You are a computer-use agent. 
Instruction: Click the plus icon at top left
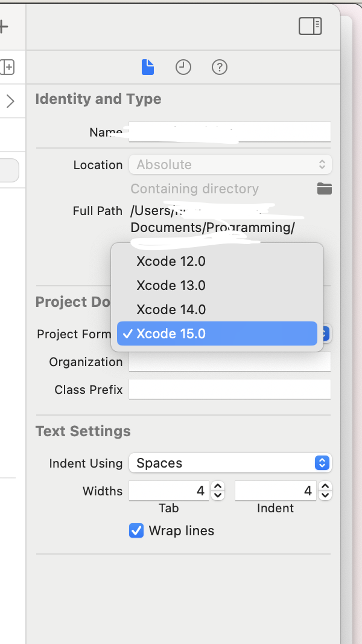[4, 27]
